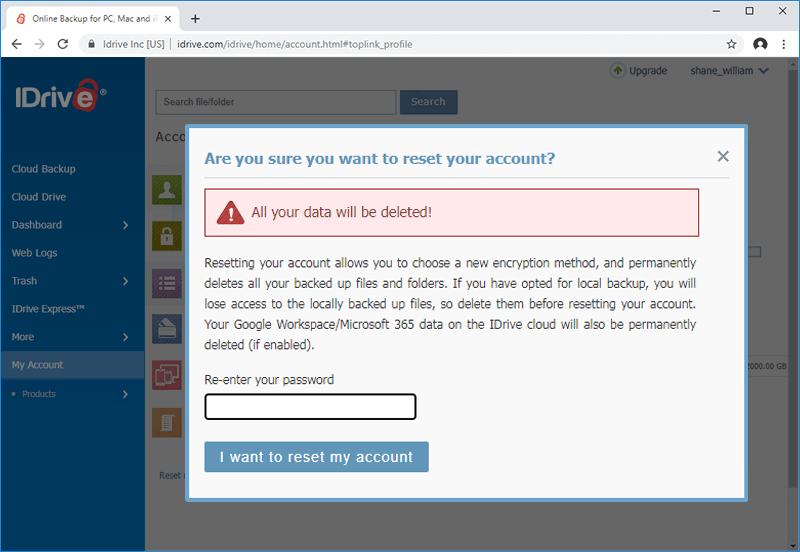This screenshot has width=800, height=552.
Task: Close the reset account dialog
Action: click(x=723, y=156)
